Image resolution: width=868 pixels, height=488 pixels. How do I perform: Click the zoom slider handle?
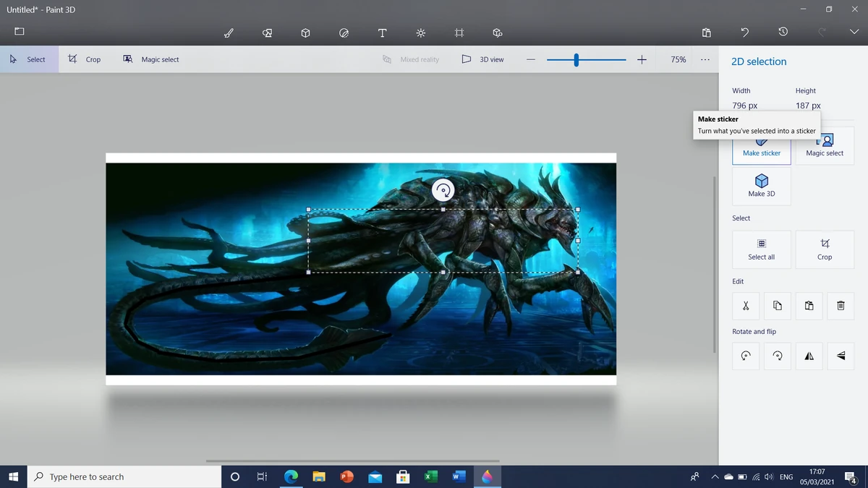(x=576, y=60)
